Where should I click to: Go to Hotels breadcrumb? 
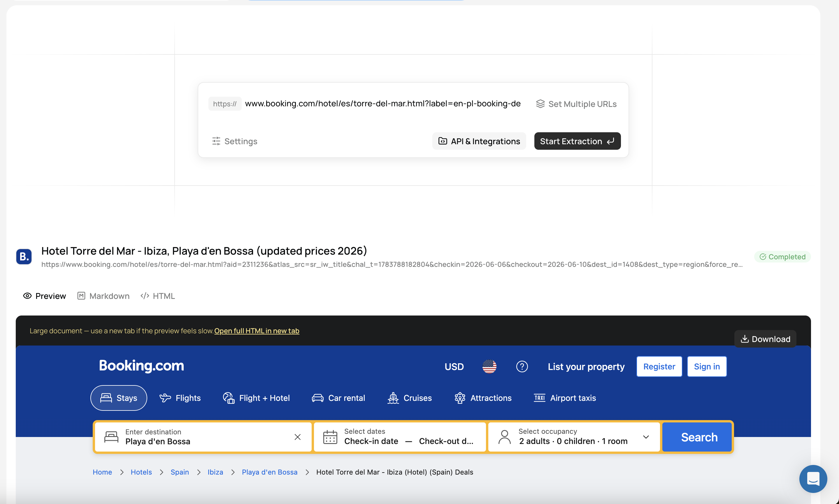pos(141,472)
